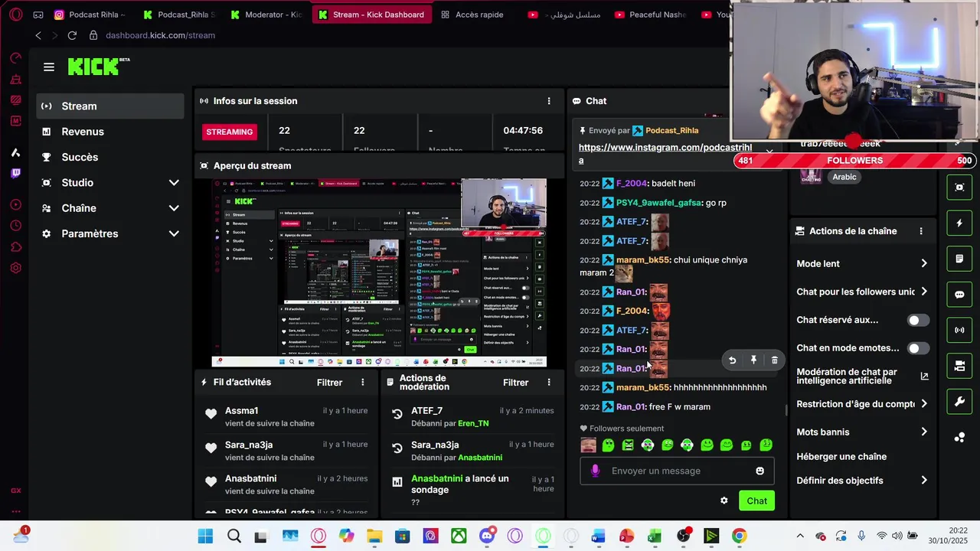Reload the browser page

click(72, 35)
